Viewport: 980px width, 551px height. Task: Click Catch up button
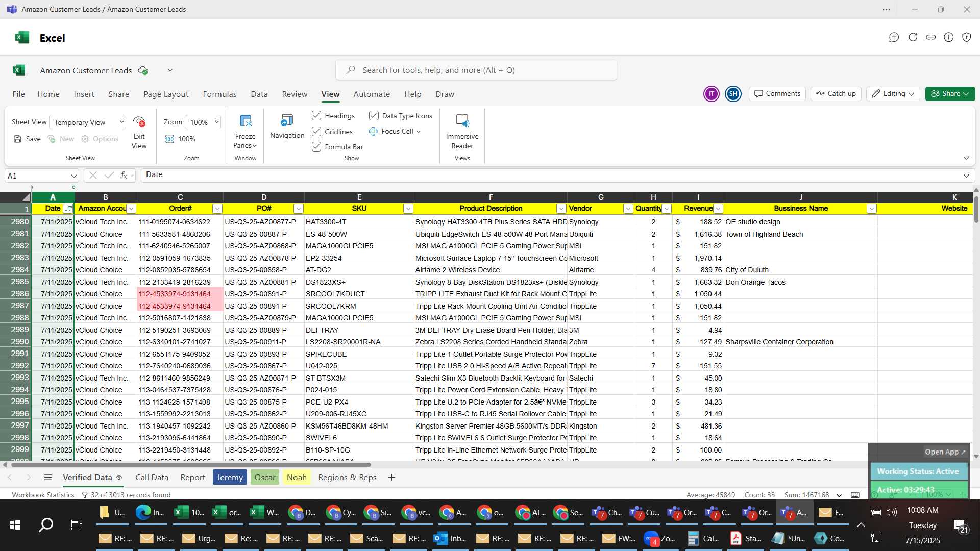[x=836, y=93]
